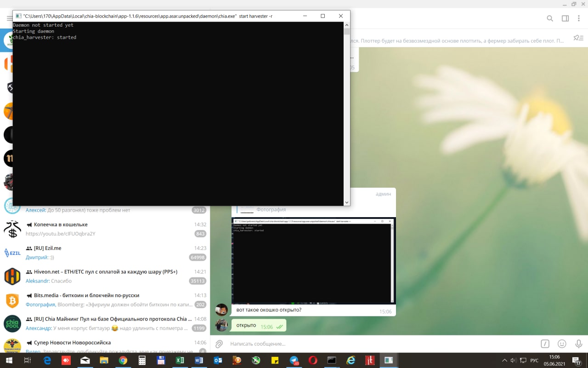The height and width of the screenshot is (368, 588).
Task: Open the Windows Start menu
Action: (x=9, y=361)
